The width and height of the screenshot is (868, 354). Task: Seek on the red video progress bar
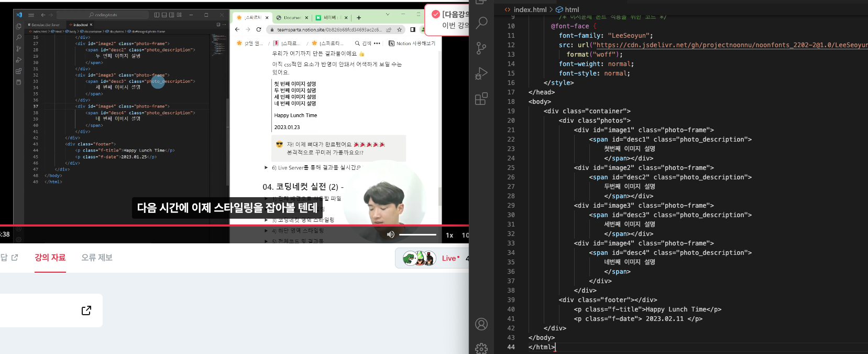point(234,226)
